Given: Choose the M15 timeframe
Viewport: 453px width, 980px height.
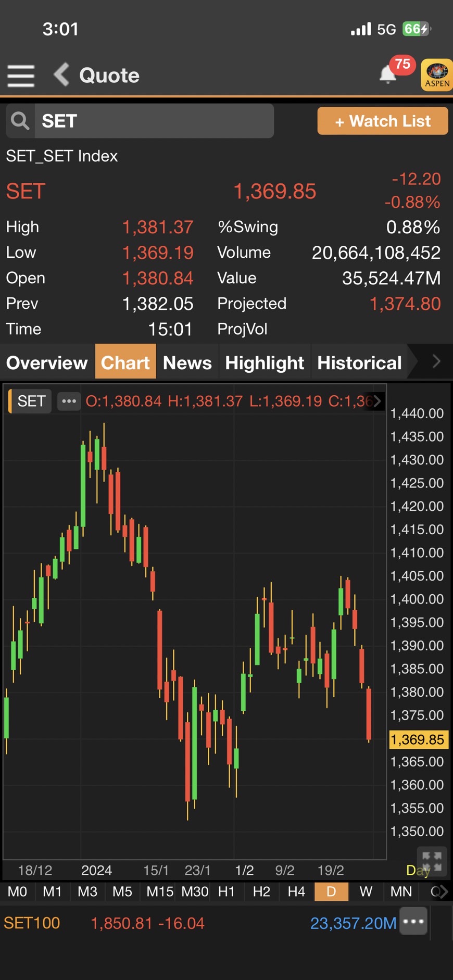Looking at the screenshot, I should (160, 892).
